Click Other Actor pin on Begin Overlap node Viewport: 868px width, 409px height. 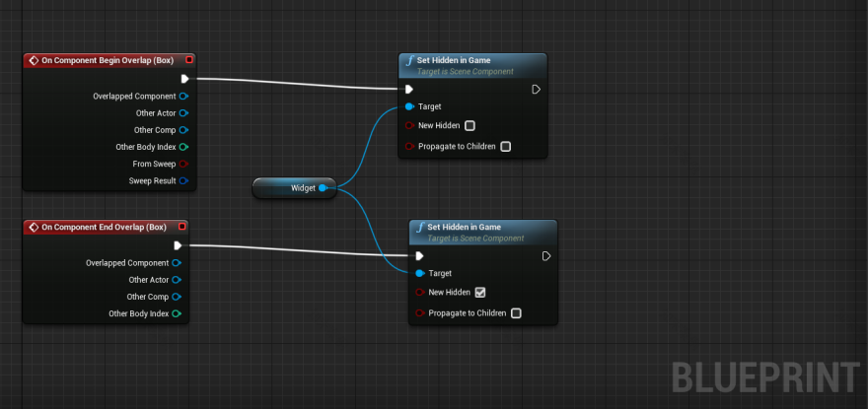pos(183,113)
